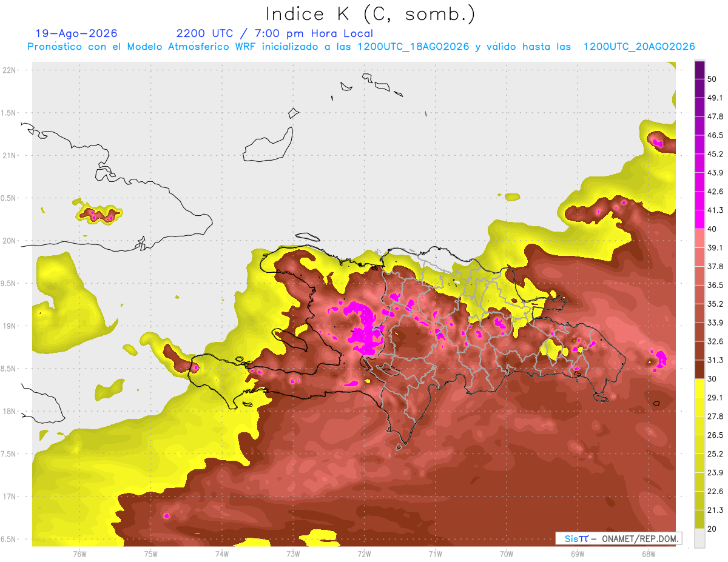This screenshot has height=562, width=728.
Task: Click the legend value "47.8"
Action: pyautogui.click(x=715, y=116)
